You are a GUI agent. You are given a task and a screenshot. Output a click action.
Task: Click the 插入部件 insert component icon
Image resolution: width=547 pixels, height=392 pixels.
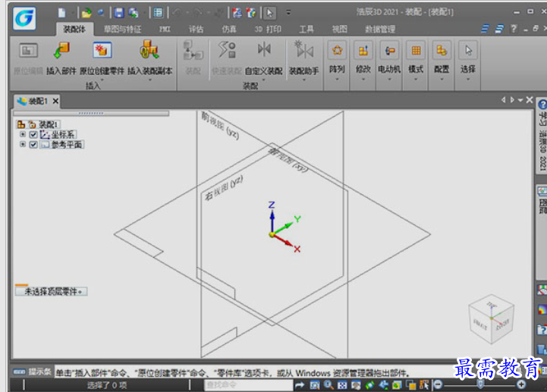pos(61,51)
